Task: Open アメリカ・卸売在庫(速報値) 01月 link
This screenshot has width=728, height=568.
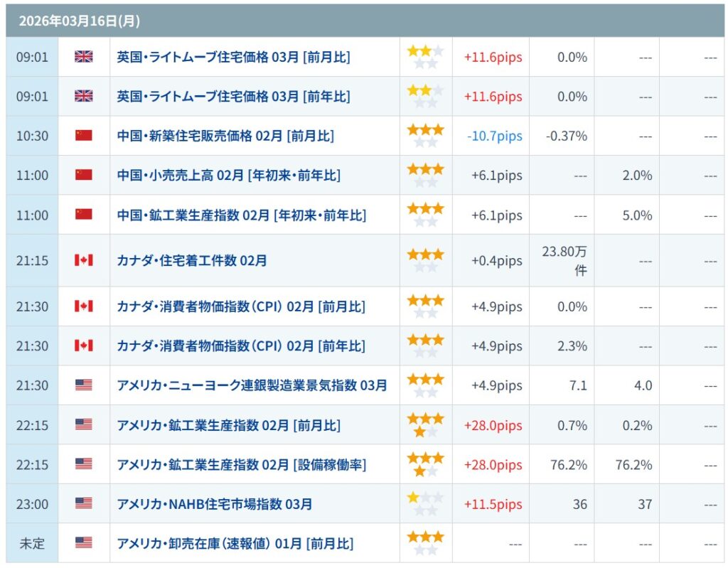Action: pyautogui.click(x=235, y=544)
